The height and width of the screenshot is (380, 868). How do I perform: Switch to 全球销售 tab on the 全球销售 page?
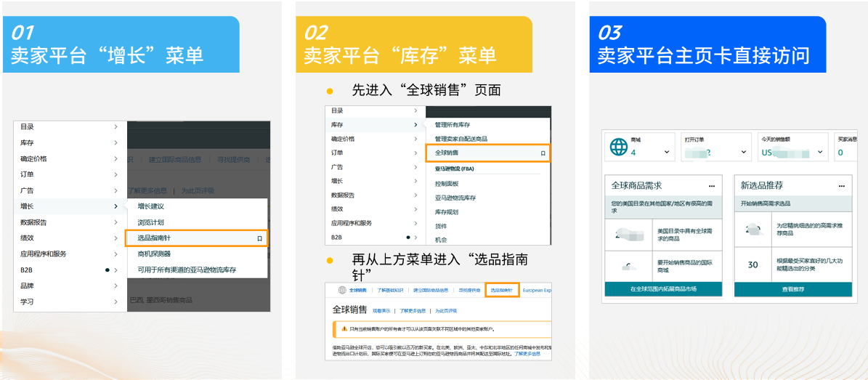(x=358, y=290)
